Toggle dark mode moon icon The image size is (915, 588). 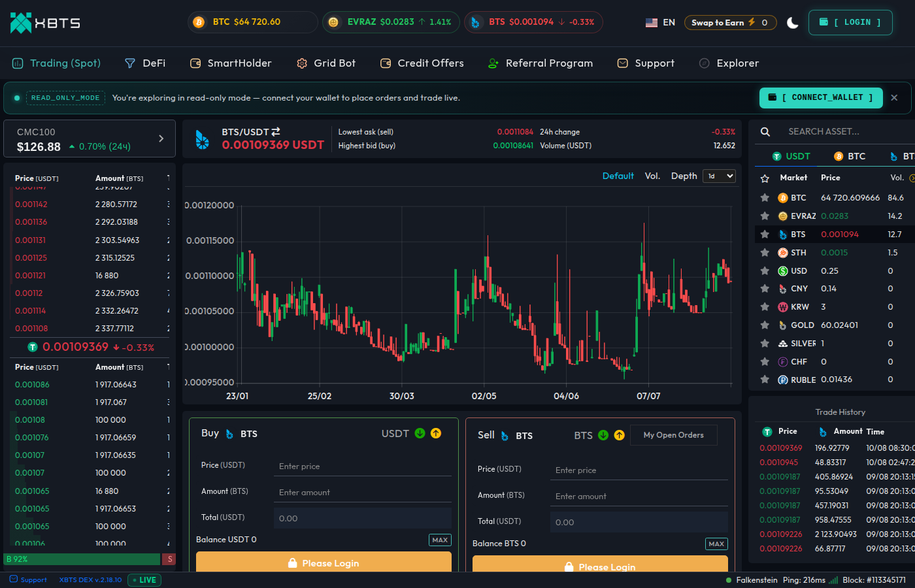(x=793, y=23)
